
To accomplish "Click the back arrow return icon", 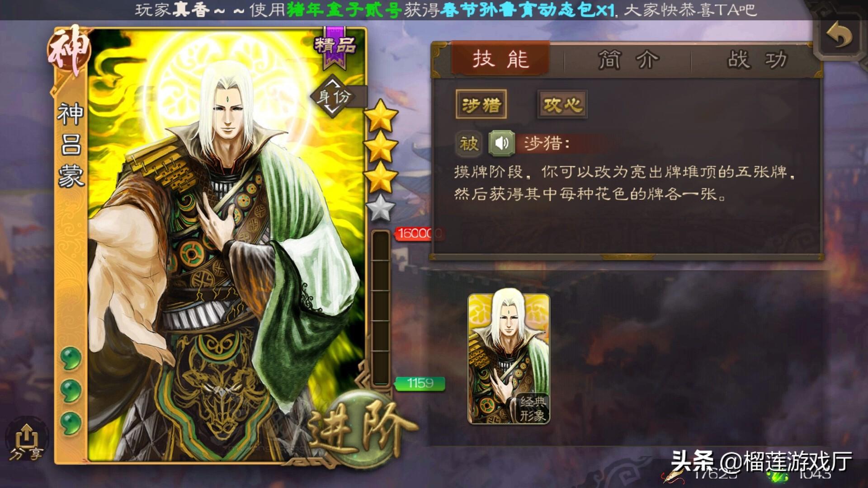I will [x=839, y=36].
